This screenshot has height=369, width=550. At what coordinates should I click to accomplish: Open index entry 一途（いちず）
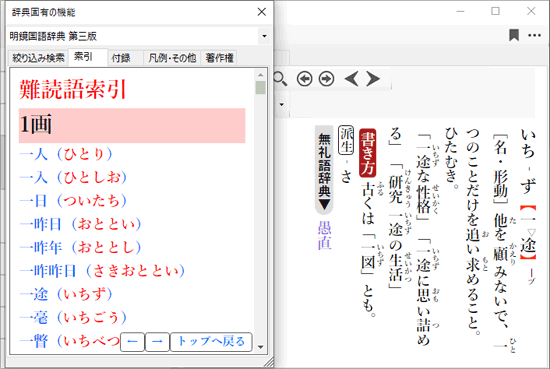point(66,294)
